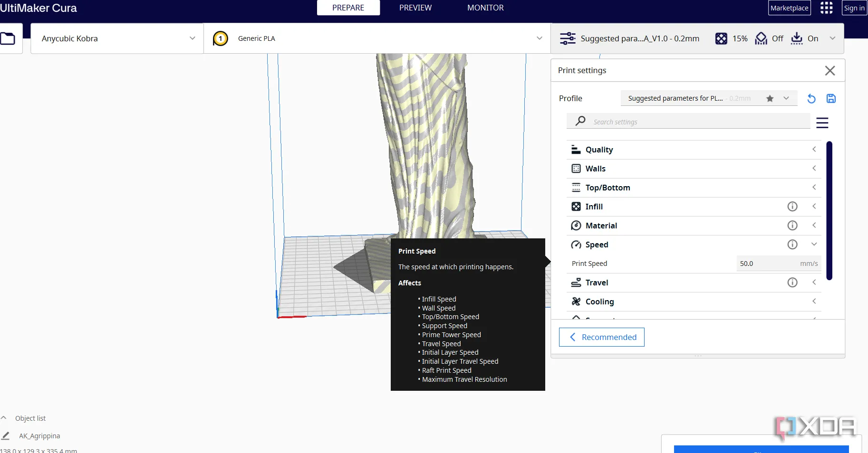Reset profile changes with undo arrow
Screen dimensions: 868x453
click(811, 99)
